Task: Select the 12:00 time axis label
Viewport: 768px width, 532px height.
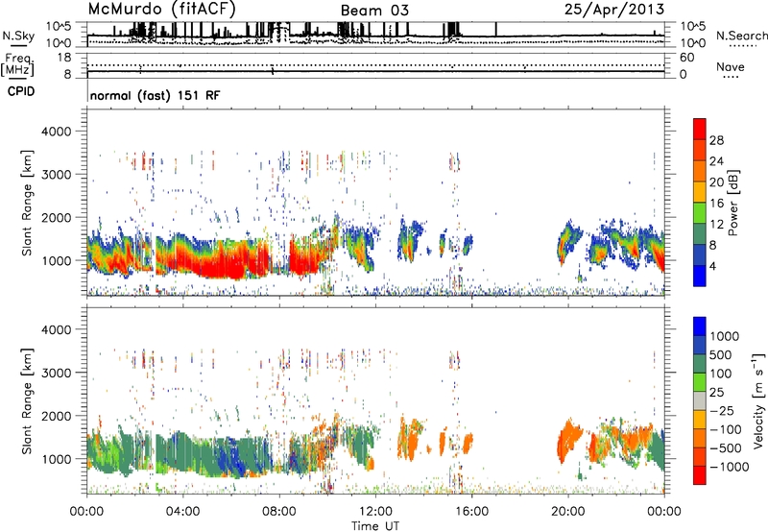Action: [x=375, y=512]
